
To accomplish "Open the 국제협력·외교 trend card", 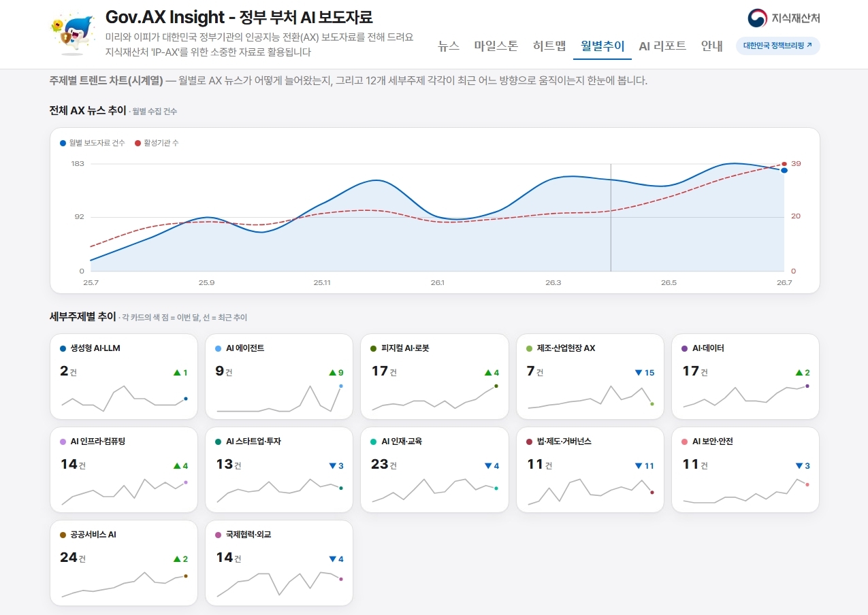I will (x=279, y=563).
